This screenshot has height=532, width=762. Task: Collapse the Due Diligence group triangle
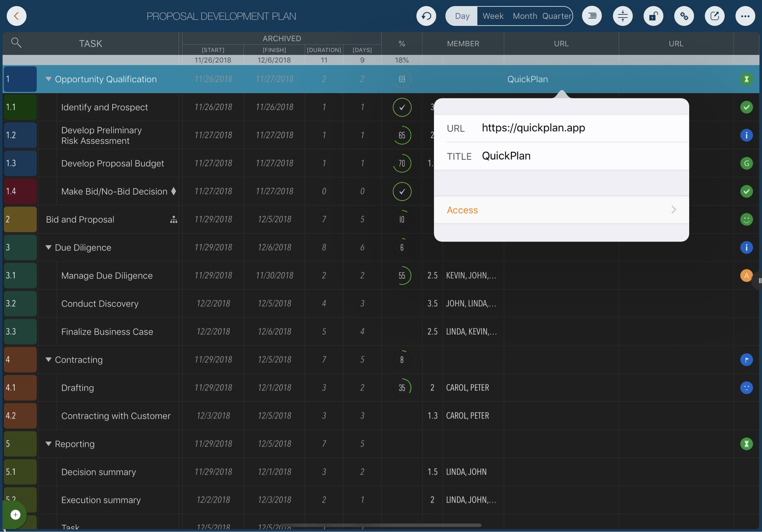[48, 248]
